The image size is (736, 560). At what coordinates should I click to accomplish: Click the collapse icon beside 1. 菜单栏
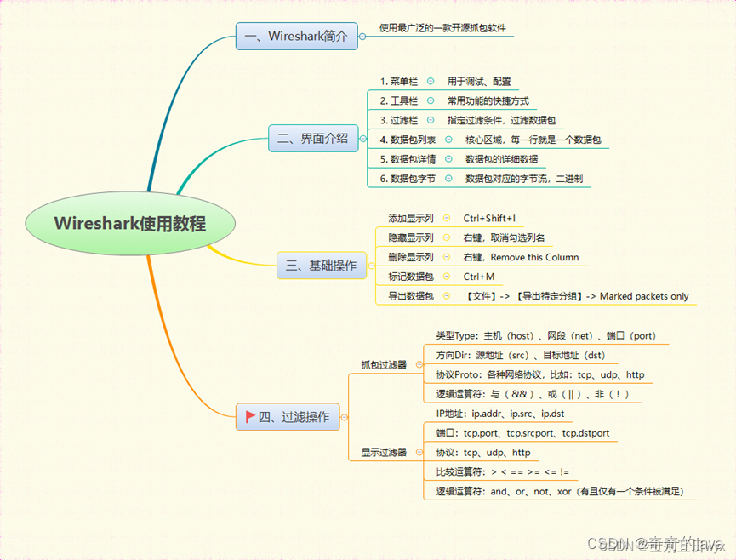point(430,80)
